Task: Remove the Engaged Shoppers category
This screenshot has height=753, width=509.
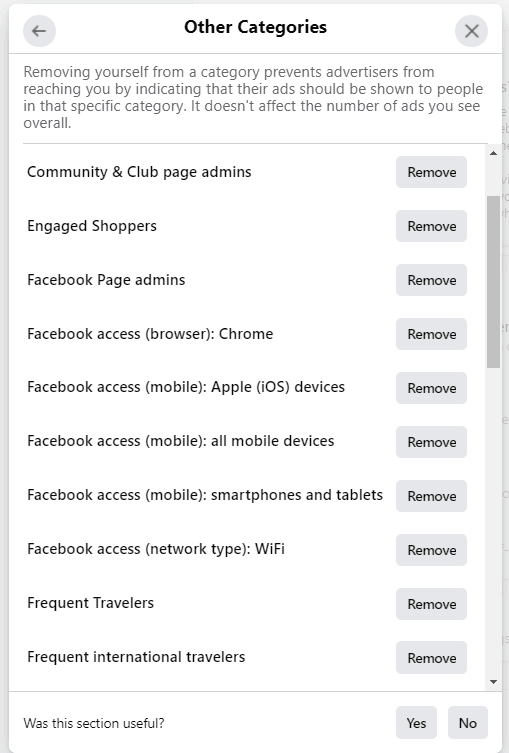Action: point(431,226)
